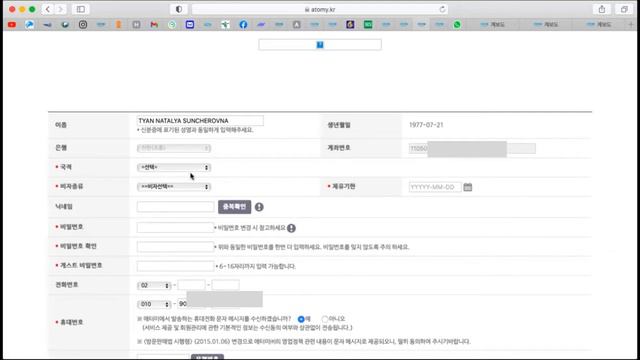Click the 비밀번호 확인 confirm field
The image size is (640, 360).
click(x=176, y=247)
